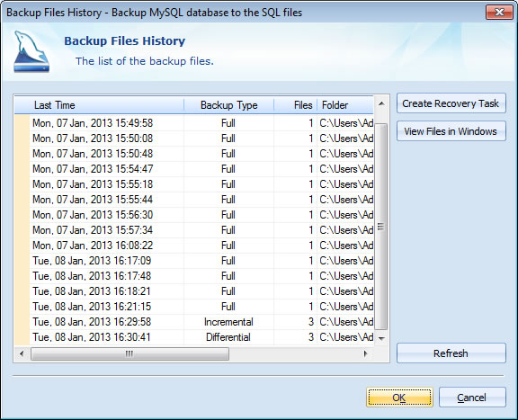Confirm with the OK button
This screenshot has height=420, width=518.
(x=399, y=398)
